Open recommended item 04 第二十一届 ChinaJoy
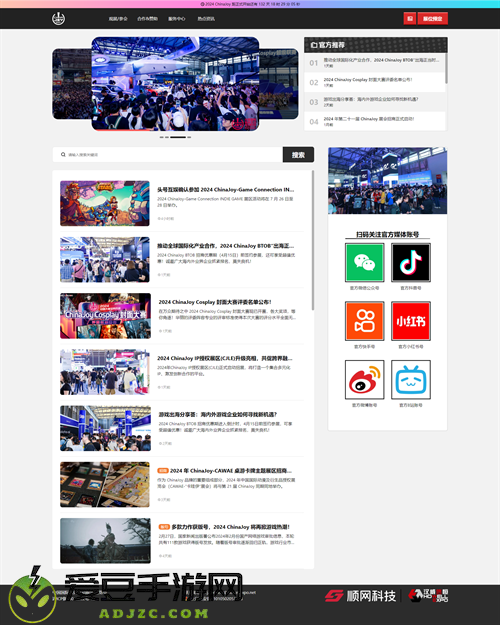 tap(374, 121)
